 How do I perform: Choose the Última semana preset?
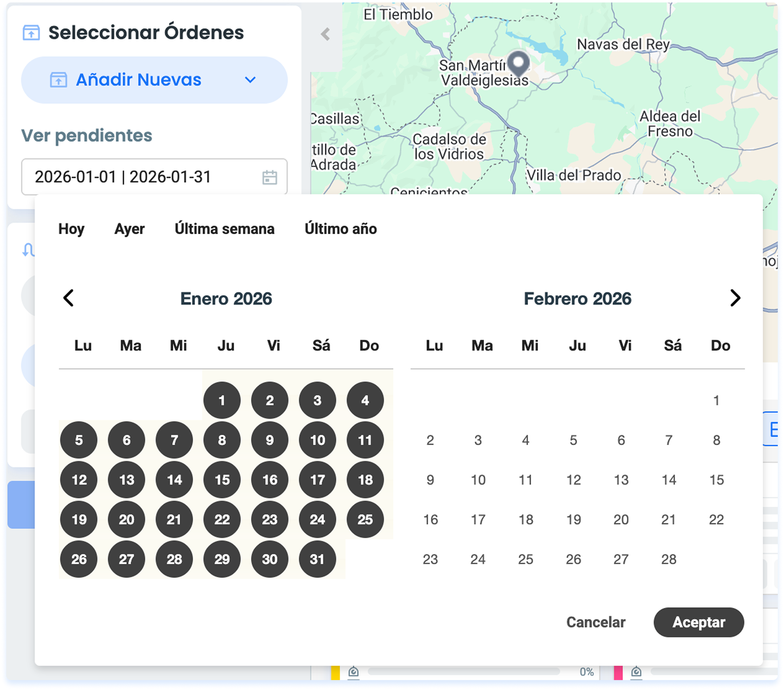point(225,229)
